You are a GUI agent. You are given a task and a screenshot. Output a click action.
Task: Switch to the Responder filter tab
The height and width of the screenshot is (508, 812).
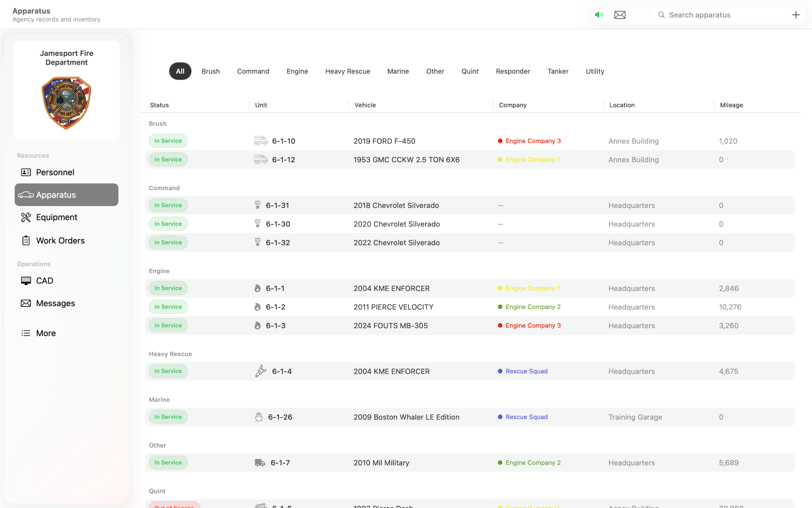pyautogui.click(x=513, y=71)
